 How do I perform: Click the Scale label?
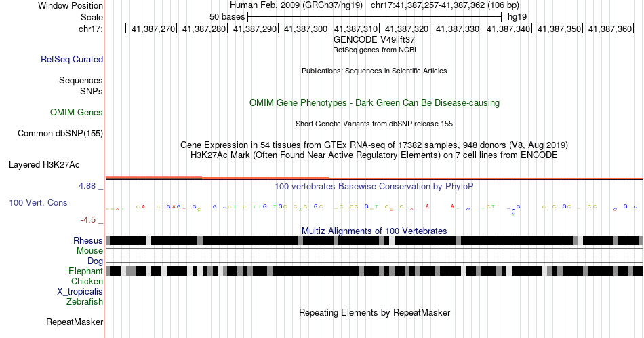(92, 17)
